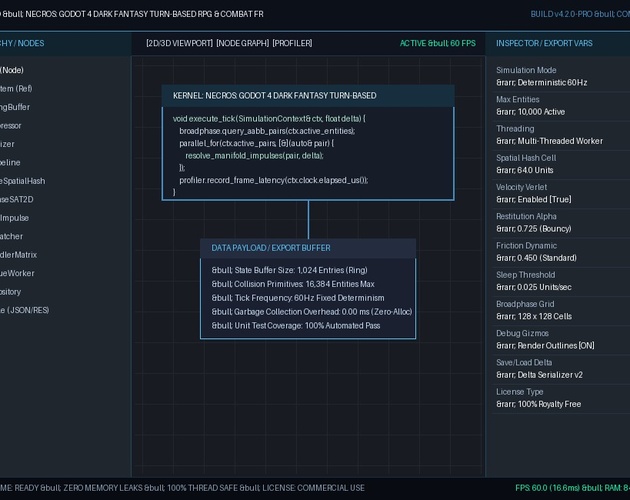Click the 'Tick Frequency: 60Hz Fixed Determinism' line
This screenshot has height=500, width=630.
298,298
